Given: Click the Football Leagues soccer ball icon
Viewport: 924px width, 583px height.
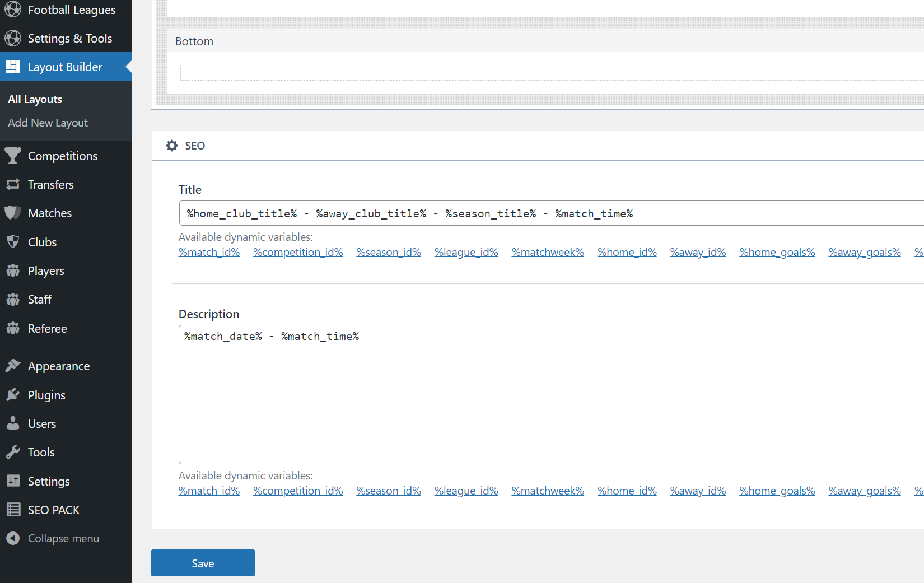Looking at the screenshot, I should [x=13, y=10].
